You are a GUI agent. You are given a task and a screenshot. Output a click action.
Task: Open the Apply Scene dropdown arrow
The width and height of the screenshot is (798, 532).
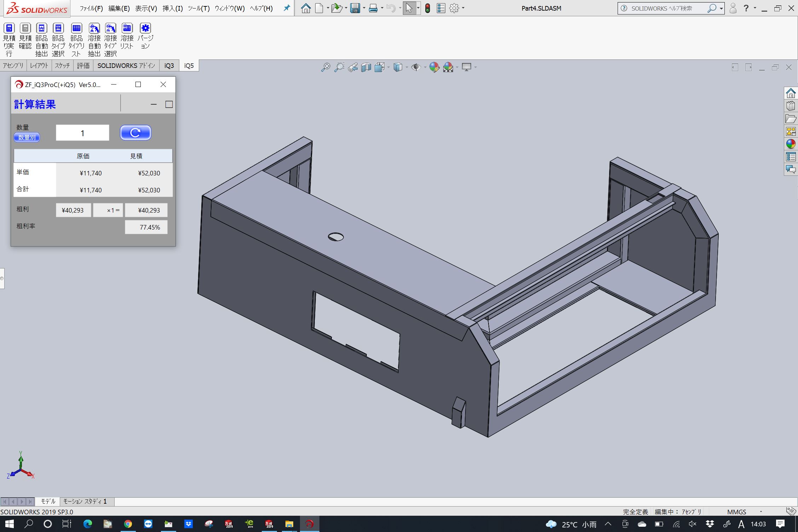pyautogui.click(x=456, y=67)
